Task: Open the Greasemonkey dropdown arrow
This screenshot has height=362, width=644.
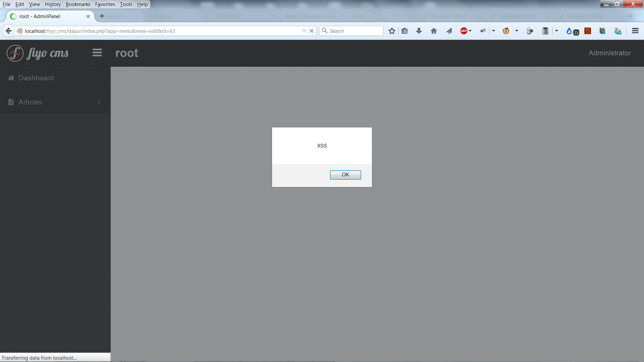Action: pos(517,31)
